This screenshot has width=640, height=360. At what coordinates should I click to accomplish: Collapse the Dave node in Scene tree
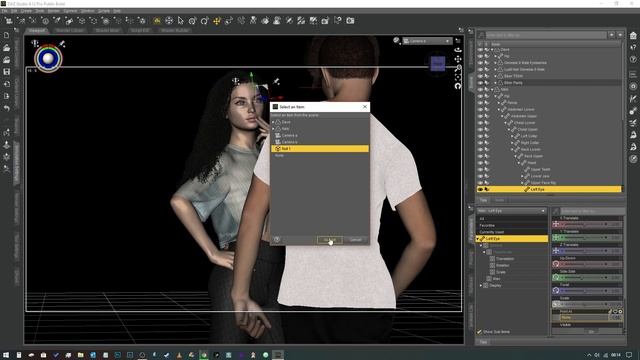point(493,49)
